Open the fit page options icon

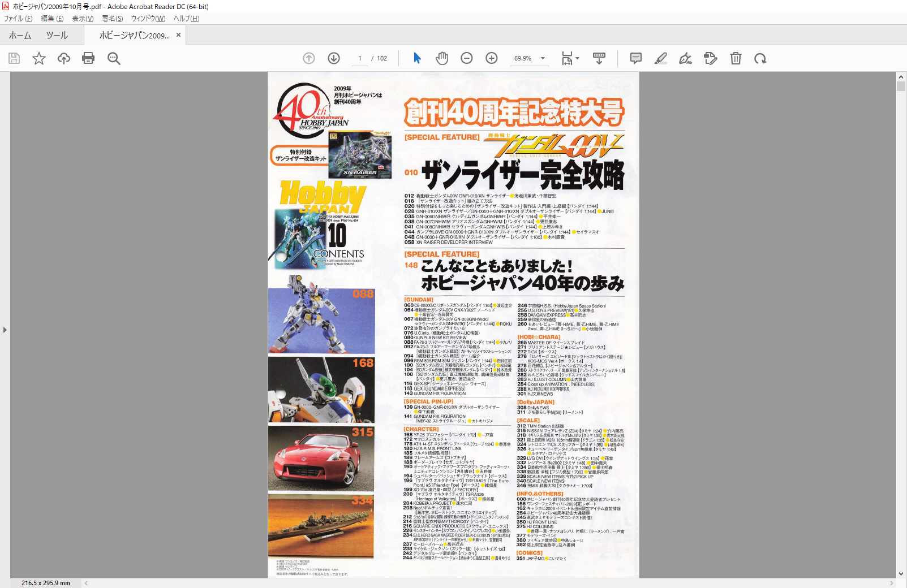(570, 58)
